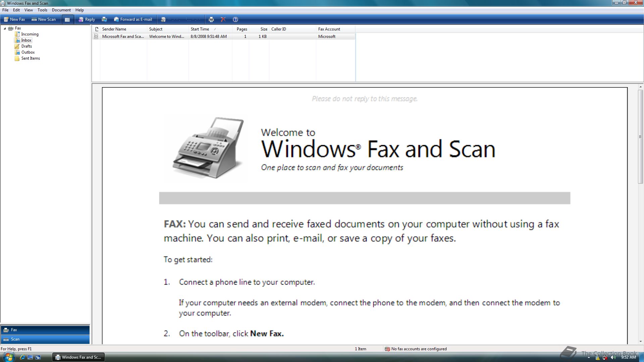The image size is (644, 362).
Task: Sort by Sender Name column
Action: 123,29
